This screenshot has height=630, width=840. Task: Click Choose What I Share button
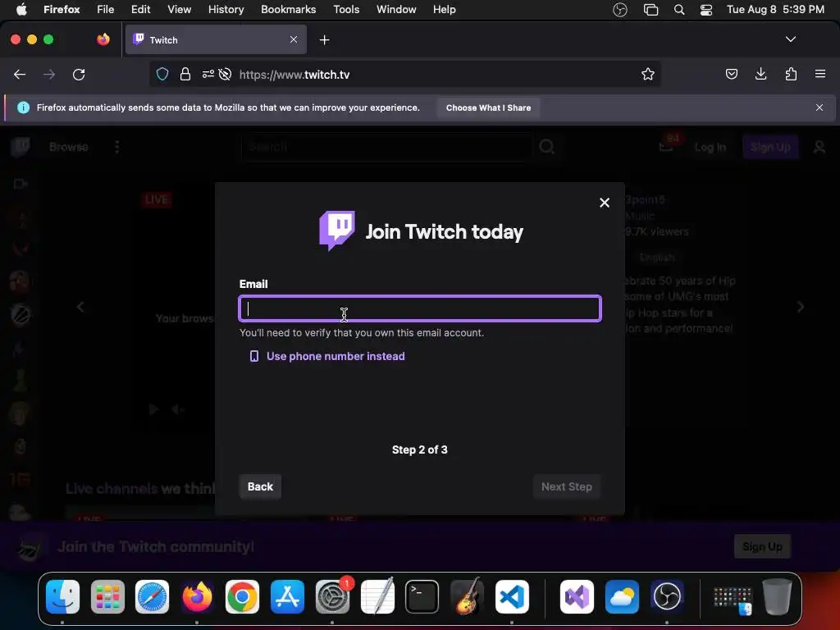point(488,107)
